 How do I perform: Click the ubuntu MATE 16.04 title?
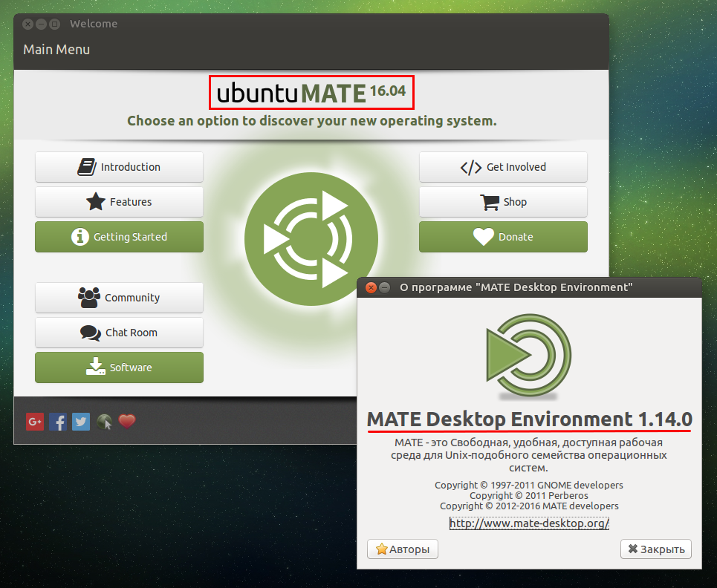coord(311,93)
